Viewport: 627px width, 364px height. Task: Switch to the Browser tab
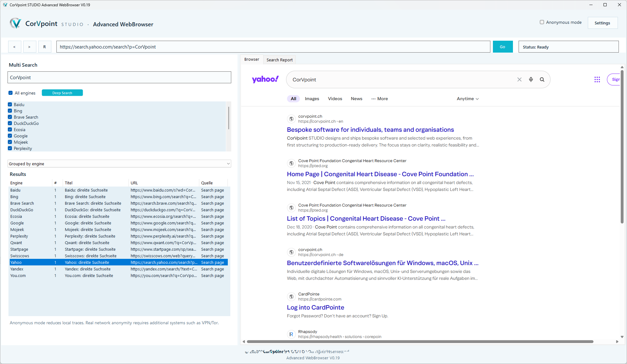tap(252, 59)
